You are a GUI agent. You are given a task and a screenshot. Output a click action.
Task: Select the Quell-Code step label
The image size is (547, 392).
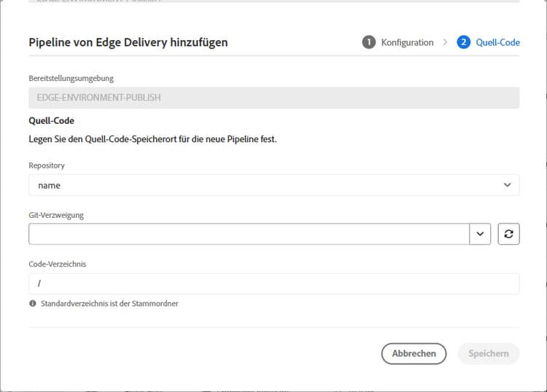pyautogui.click(x=498, y=42)
